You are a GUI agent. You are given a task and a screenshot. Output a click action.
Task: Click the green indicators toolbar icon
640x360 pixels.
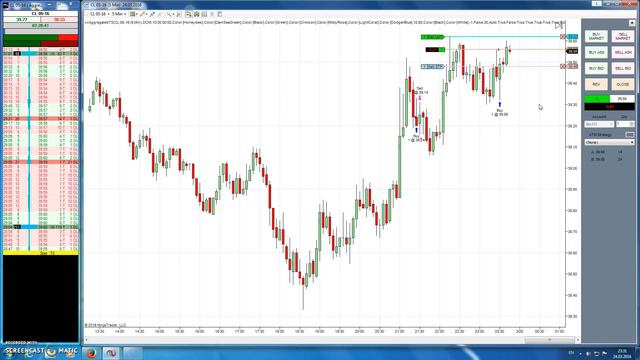click(196, 14)
